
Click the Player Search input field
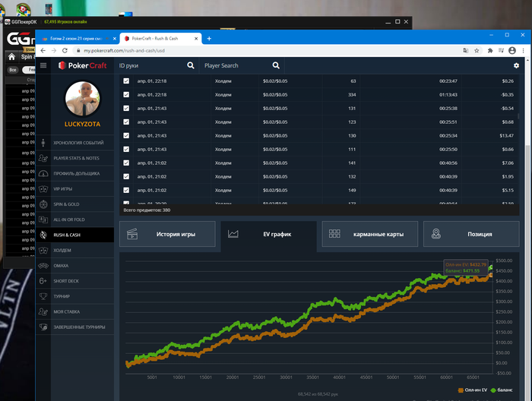[236, 65]
